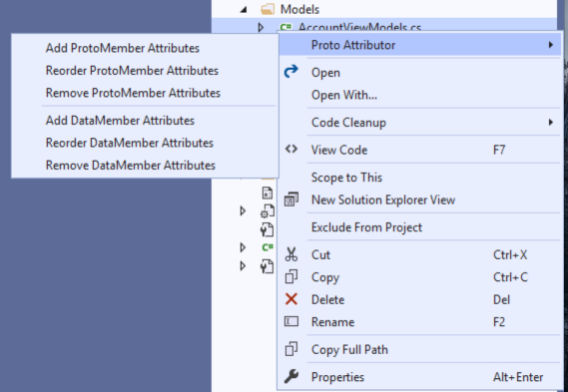Expand the AccountViewModels.cs tree node
Screen dimensions: 568x392
coord(261,27)
